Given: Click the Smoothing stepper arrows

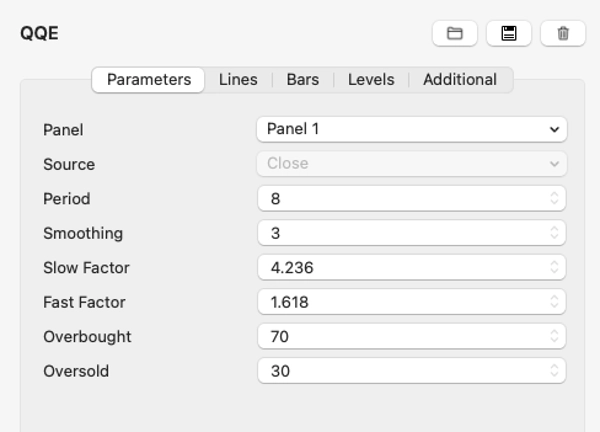Looking at the screenshot, I should click(x=554, y=233).
